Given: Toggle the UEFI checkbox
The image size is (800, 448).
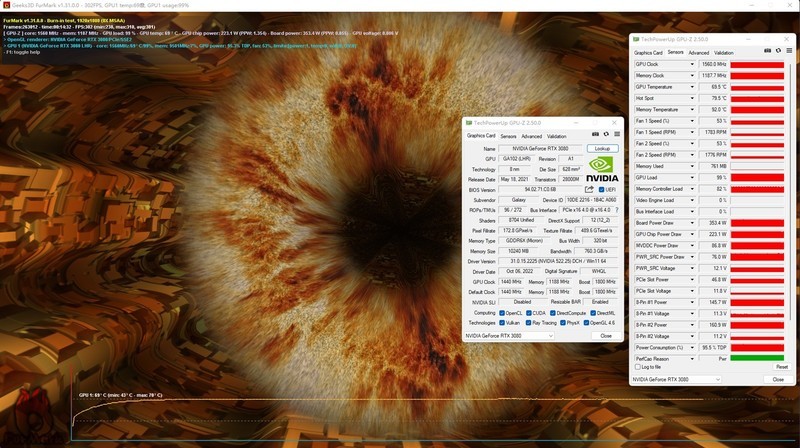Looking at the screenshot, I should click(x=601, y=190).
